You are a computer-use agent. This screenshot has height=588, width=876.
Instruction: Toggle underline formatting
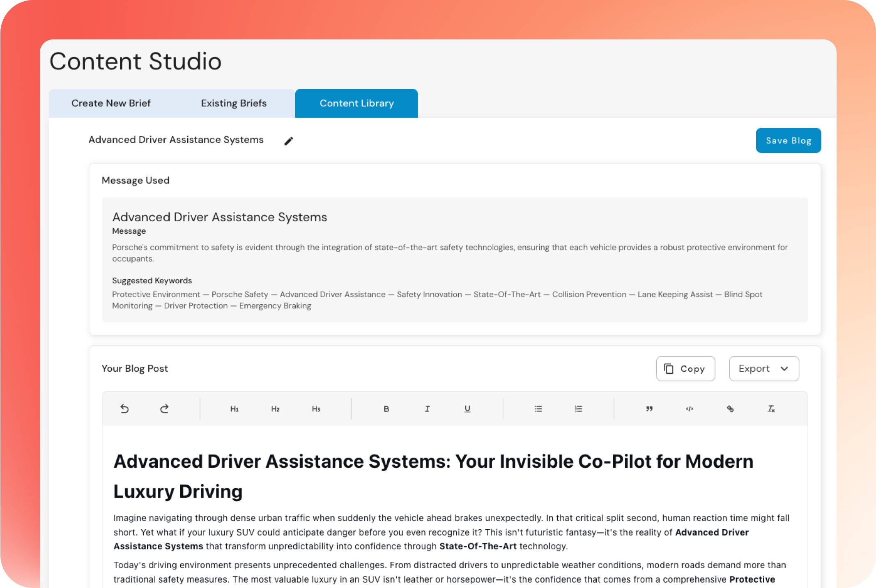467,409
